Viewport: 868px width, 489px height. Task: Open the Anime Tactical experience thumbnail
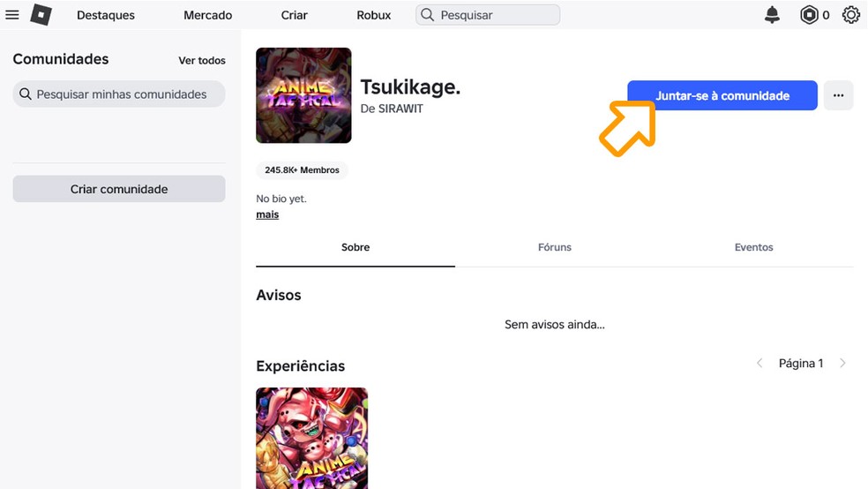tap(311, 437)
